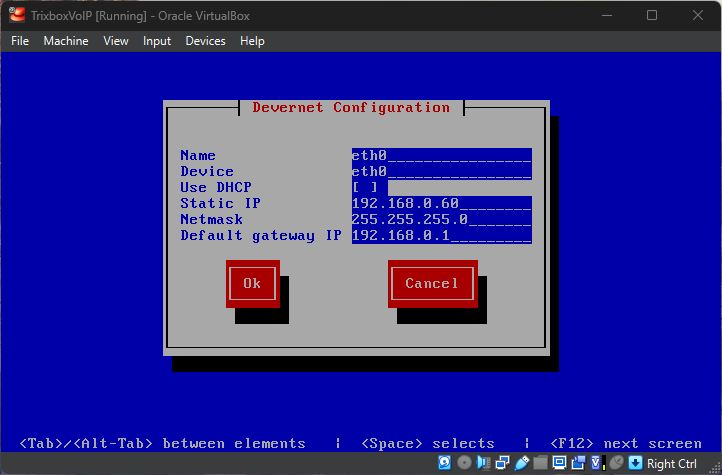
Task: Open the Machine menu
Action: [x=66, y=41]
